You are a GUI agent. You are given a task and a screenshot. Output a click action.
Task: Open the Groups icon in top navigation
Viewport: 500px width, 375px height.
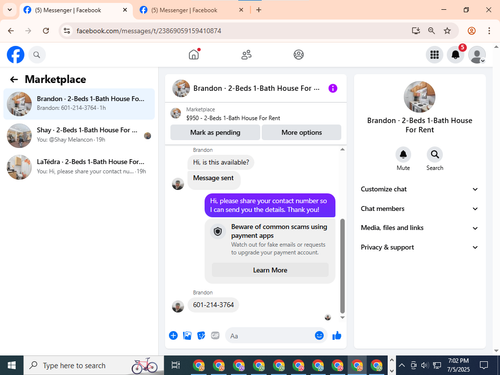click(x=298, y=55)
